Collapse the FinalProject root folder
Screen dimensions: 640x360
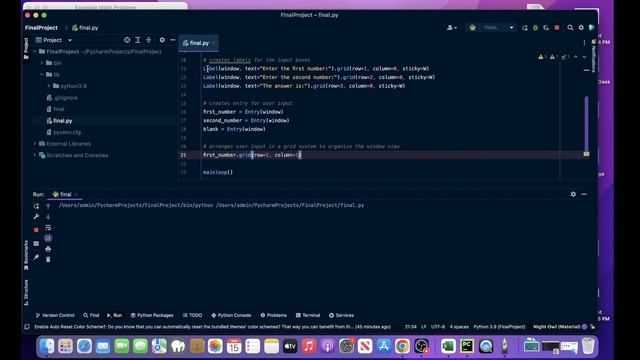click(36, 52)
